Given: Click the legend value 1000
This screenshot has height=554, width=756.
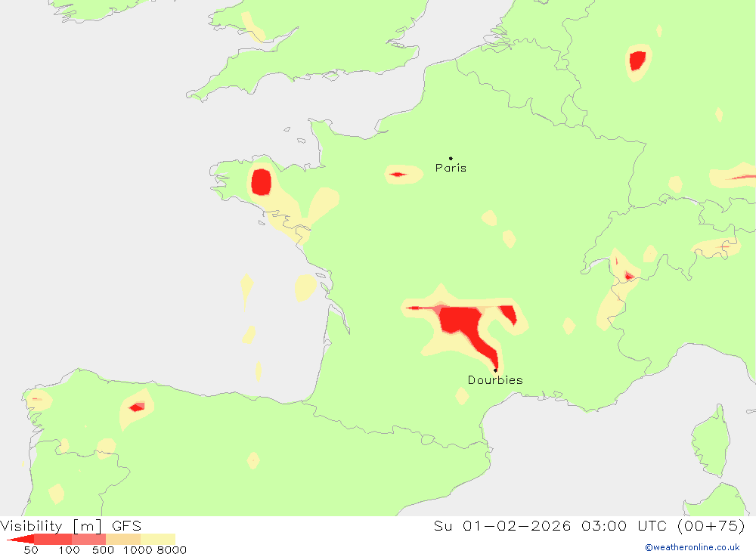Looking at the screenshot, I should tap(138, 550).
